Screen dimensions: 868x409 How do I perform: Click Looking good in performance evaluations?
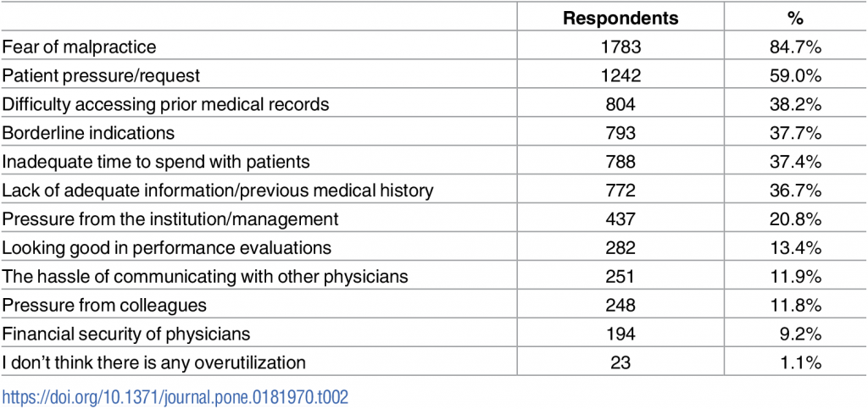[x=166, y=248]
